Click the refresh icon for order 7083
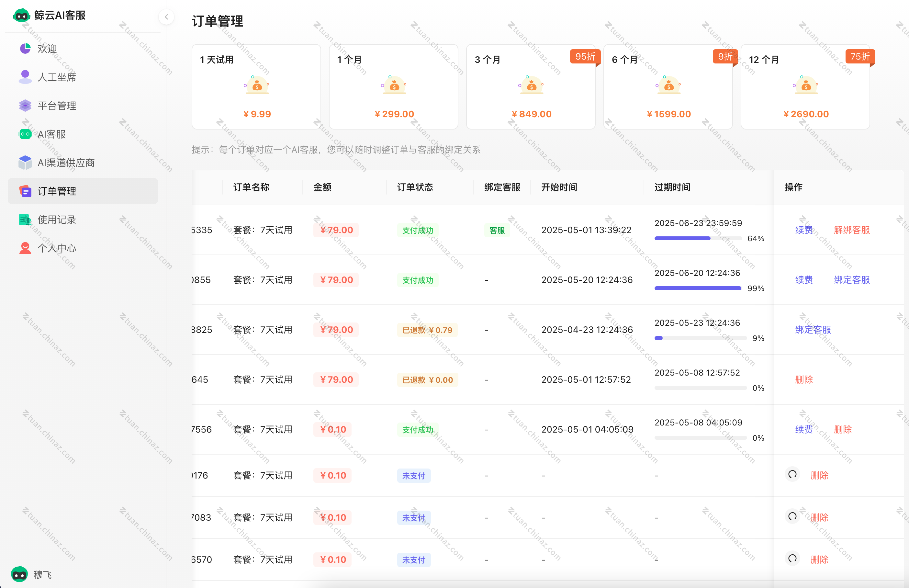This screenshot has width=909, height=588. coord(792,516)
